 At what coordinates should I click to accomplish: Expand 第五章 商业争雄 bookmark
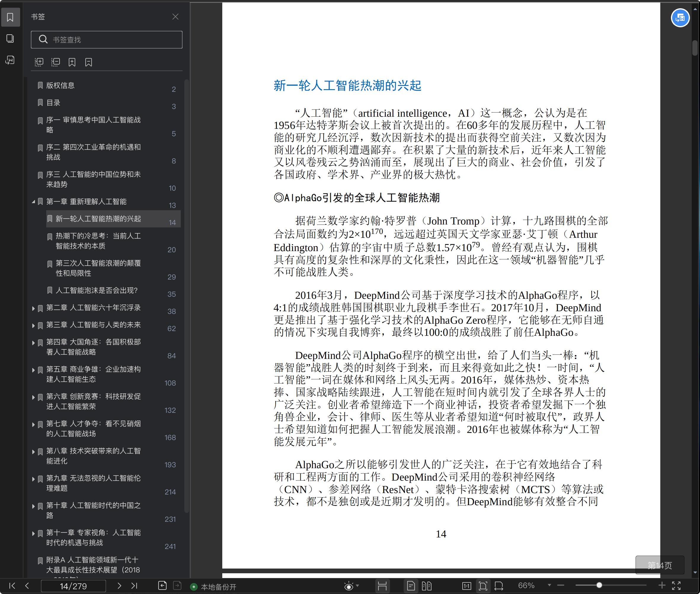[x=33, y=370]
